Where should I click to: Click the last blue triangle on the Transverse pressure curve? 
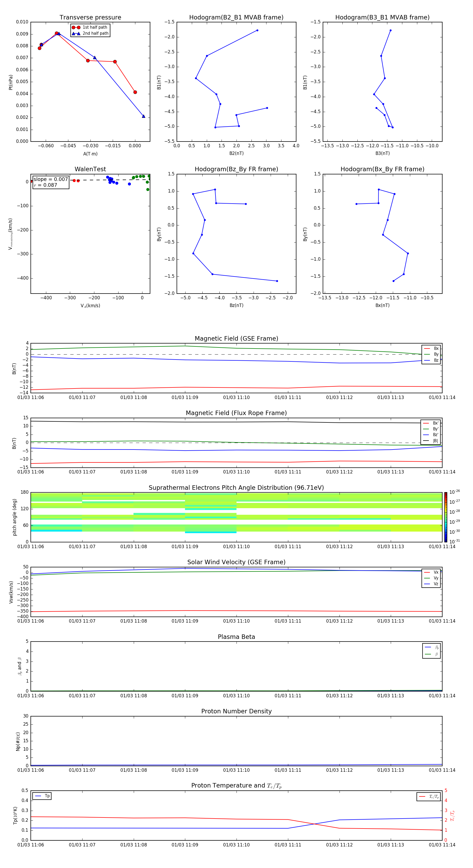coord(143,116)
